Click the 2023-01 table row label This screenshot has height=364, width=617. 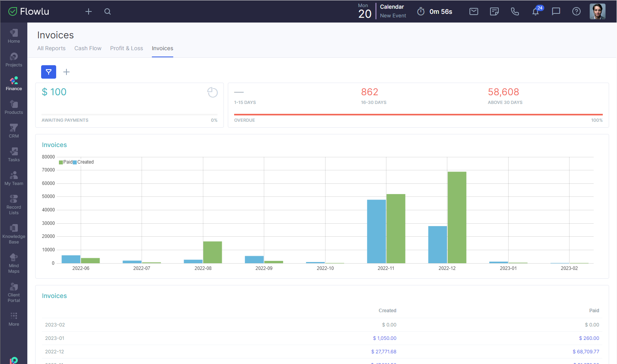tap(55, 338)
